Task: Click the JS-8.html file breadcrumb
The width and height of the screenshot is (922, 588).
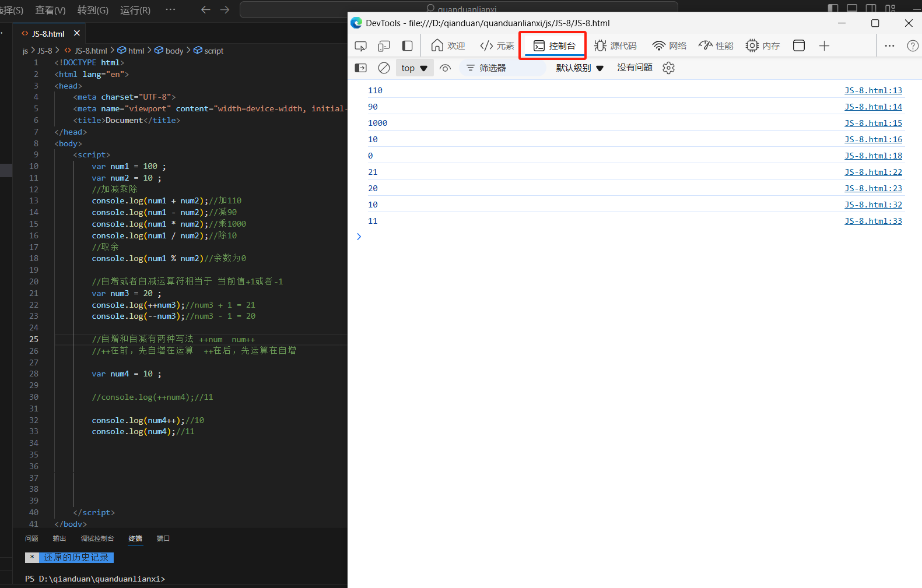Action: [86, 51]
